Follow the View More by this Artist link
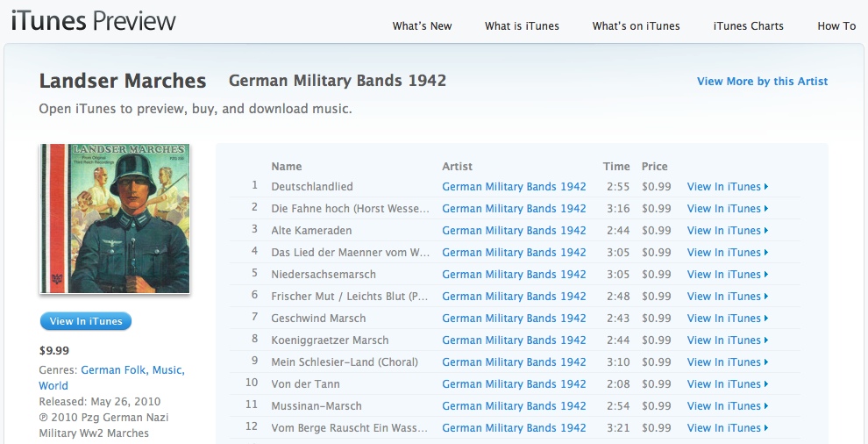This screenshot has width=868, height=444. [762, 82]
